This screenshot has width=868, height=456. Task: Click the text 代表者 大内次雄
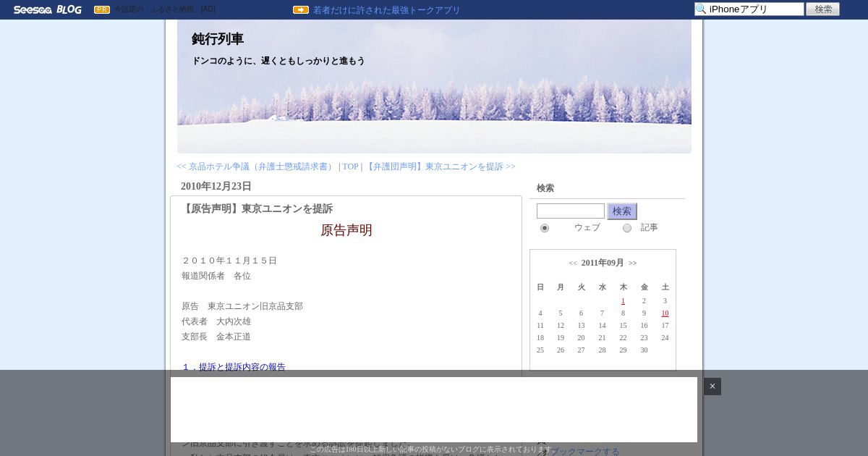216,321
